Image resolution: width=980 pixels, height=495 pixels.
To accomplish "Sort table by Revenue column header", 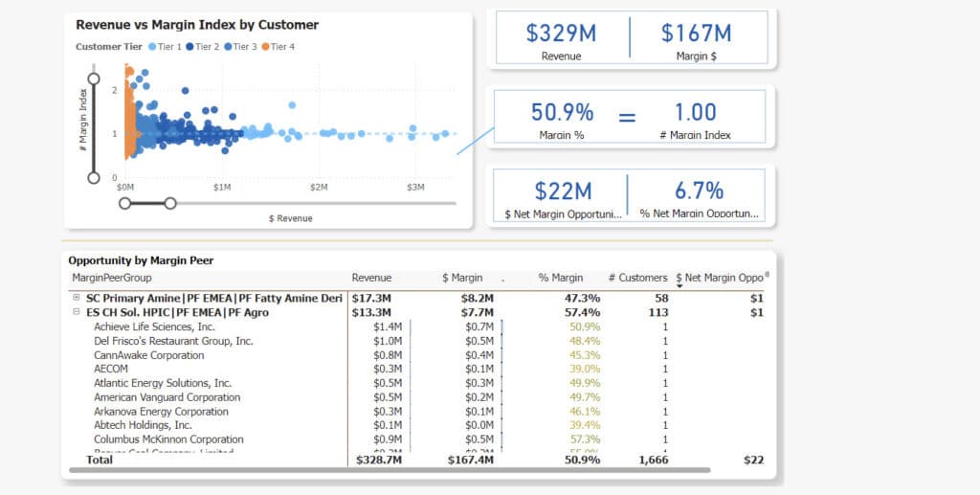I will (371, 278).
